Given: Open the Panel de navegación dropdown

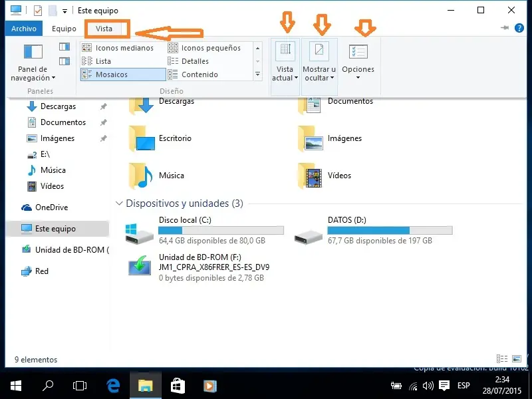Looking at the screenshot, I should pos(33,63).
